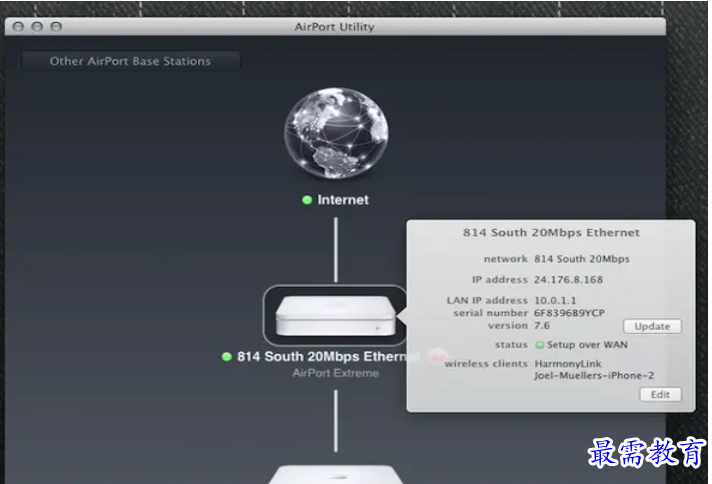Click the popover title 814 South 20Mbps Ethernet

point(551,232)
